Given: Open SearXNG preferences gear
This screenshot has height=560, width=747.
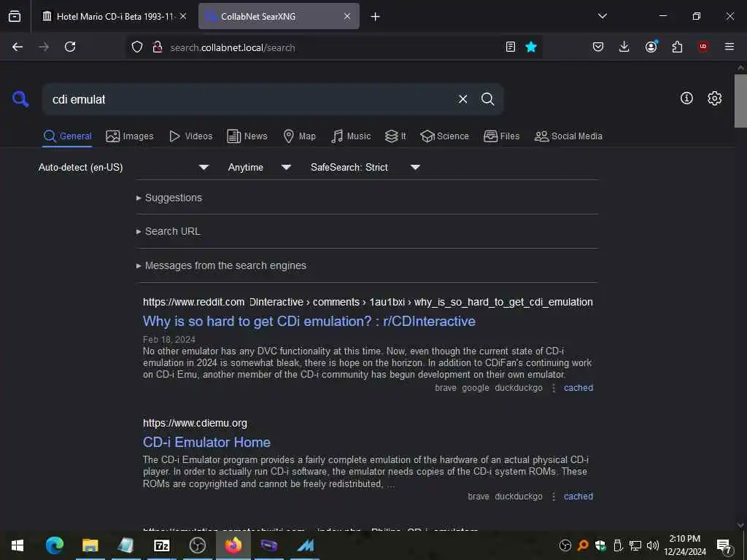Looking at the screenshot, I should [x=715, y=98].
